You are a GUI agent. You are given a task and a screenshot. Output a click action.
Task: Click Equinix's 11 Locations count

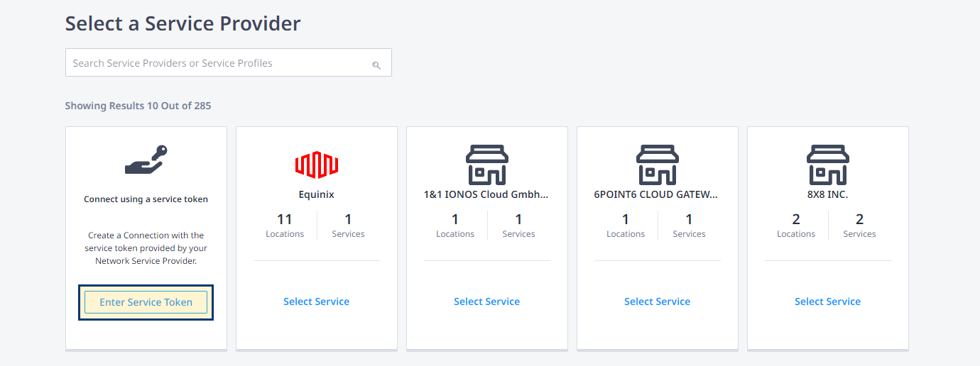tap(285, 226)
